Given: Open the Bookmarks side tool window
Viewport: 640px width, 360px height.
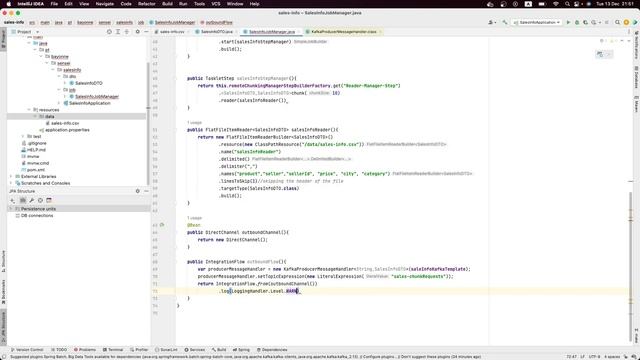Looking at the screenshot, I should point(4,292).
